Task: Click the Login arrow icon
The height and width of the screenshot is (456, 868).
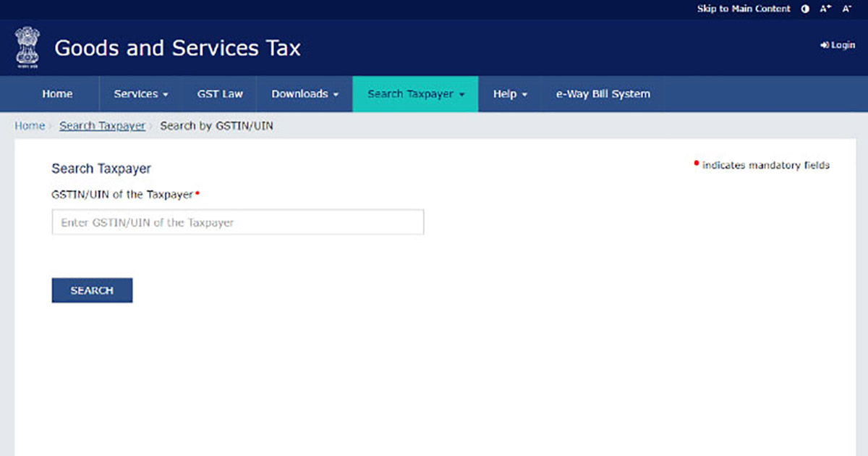Action: (x=824, y=45)
